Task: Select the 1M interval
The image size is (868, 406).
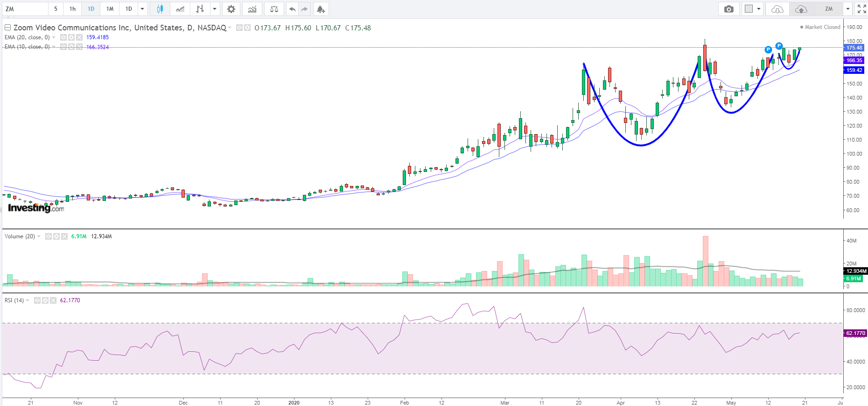Action: coord(110,9)
